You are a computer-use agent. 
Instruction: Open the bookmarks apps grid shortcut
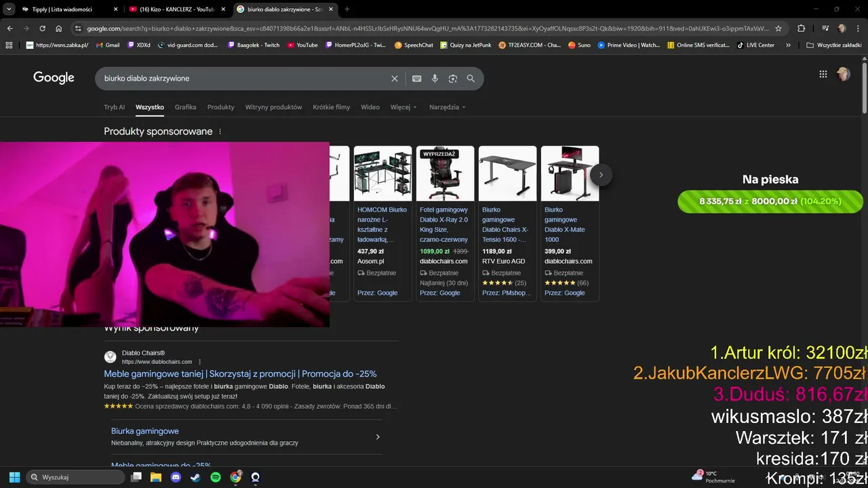click(9, 45)
